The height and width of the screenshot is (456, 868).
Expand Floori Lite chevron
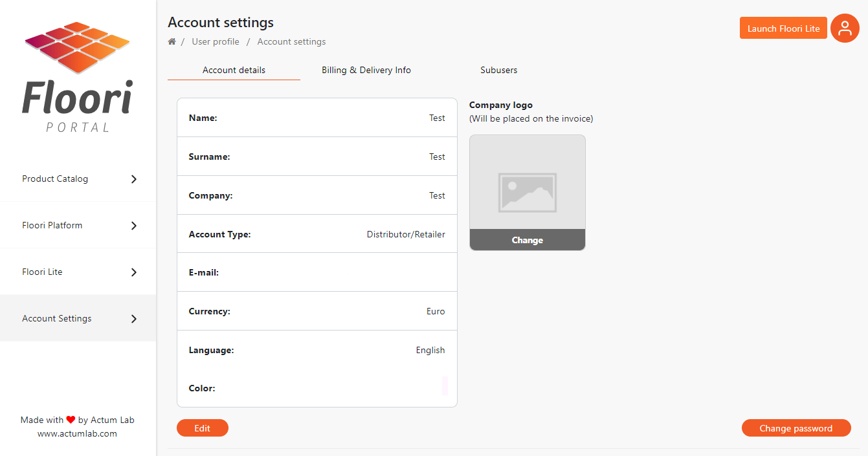click(x=134, y=272)
